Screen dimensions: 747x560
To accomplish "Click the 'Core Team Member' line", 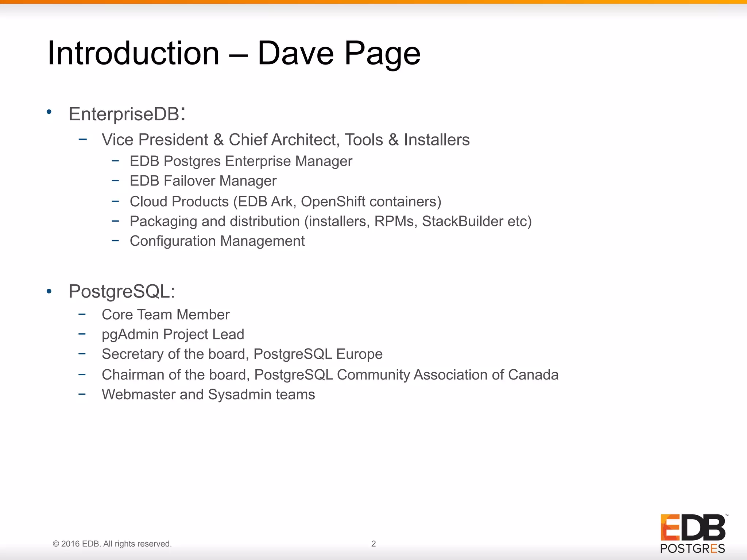I will click(166, 315).
